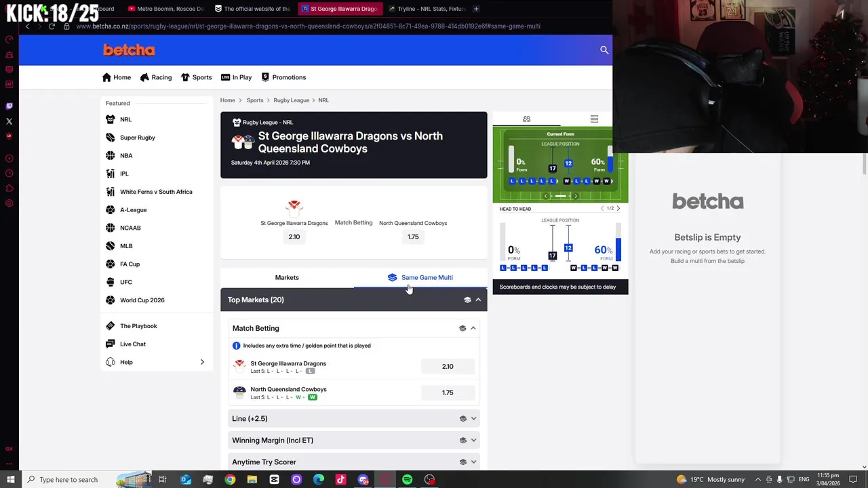Collapse the Top Markets (20) section
This screenshot has width=868, height=488.
(478, 300)
